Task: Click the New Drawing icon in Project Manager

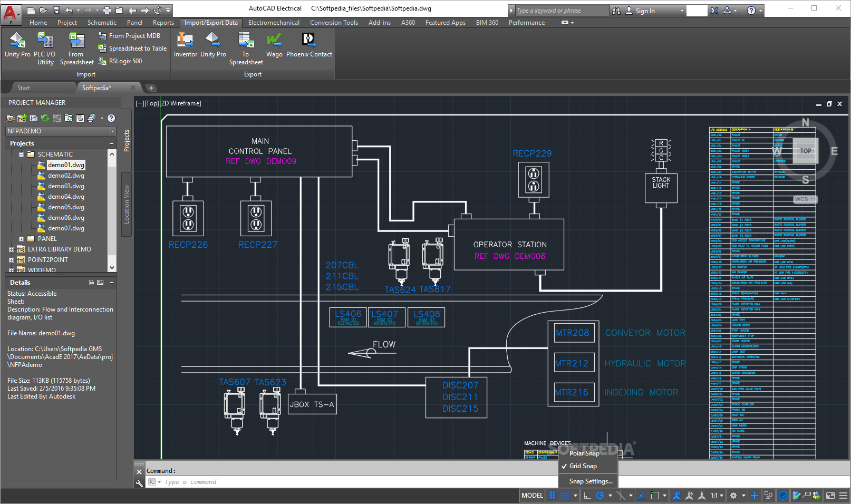Action: [x=33, y=118]
